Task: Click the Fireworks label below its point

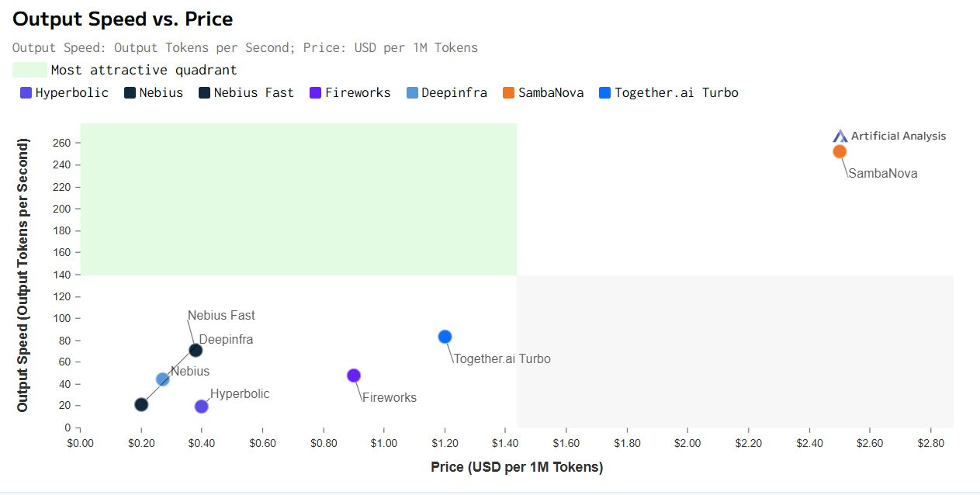Action: tap(390, 398)
